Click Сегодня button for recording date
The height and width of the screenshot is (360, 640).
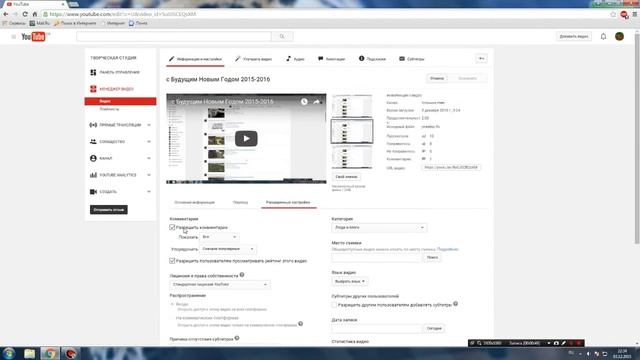point(434,329)
